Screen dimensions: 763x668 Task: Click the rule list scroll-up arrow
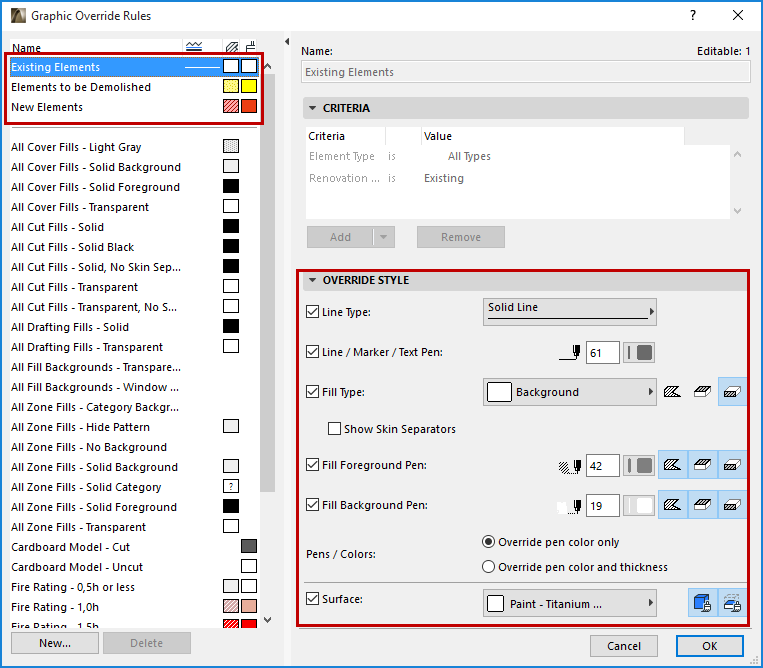(x=268, y=66)
